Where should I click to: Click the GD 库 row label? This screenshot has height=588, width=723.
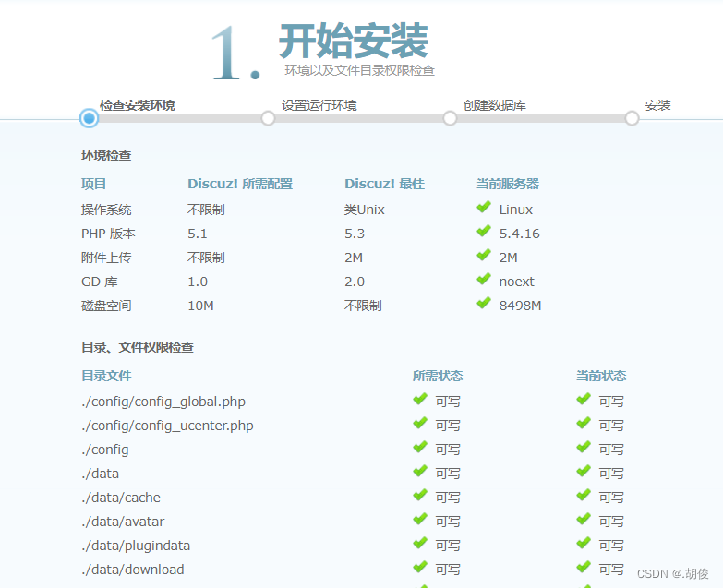(100, 282)
